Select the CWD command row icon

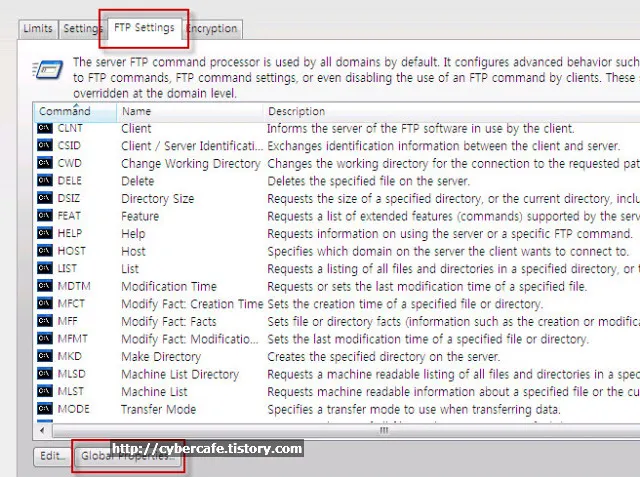coord(45,163)
